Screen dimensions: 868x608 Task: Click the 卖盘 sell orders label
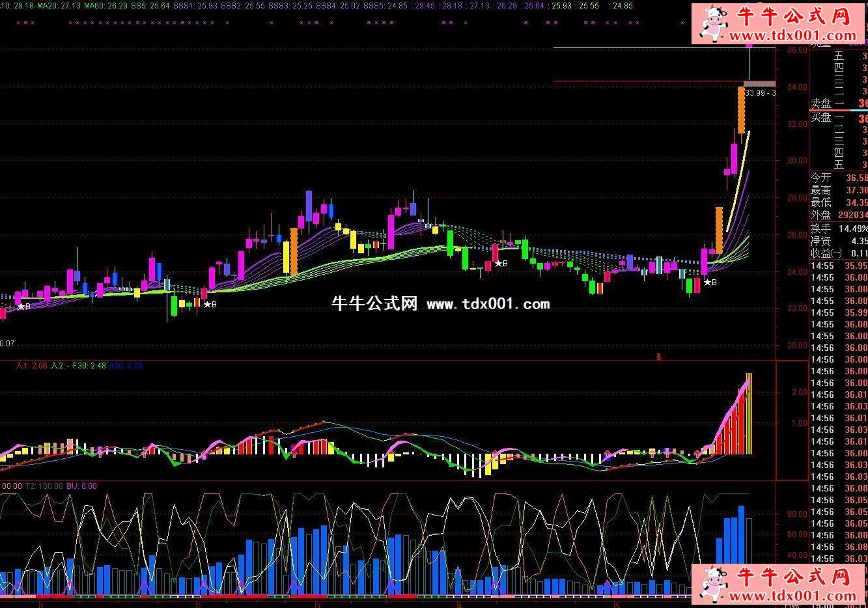tap(820, 103)
